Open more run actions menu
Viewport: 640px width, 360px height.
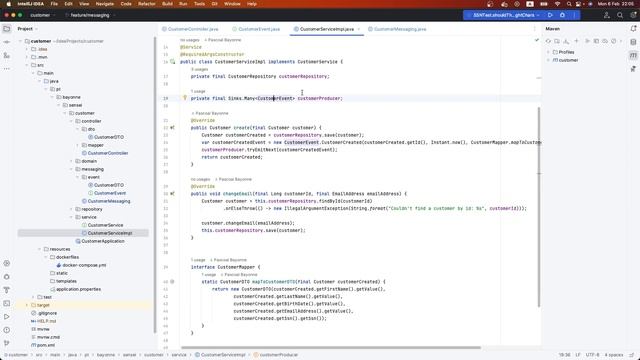574,15
